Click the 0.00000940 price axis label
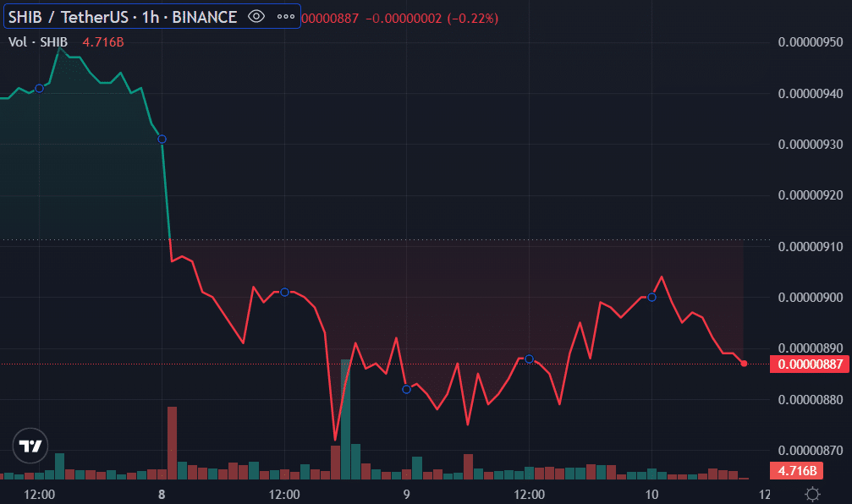Viewport: 852px width, 504px height. (x=811, y=93)
